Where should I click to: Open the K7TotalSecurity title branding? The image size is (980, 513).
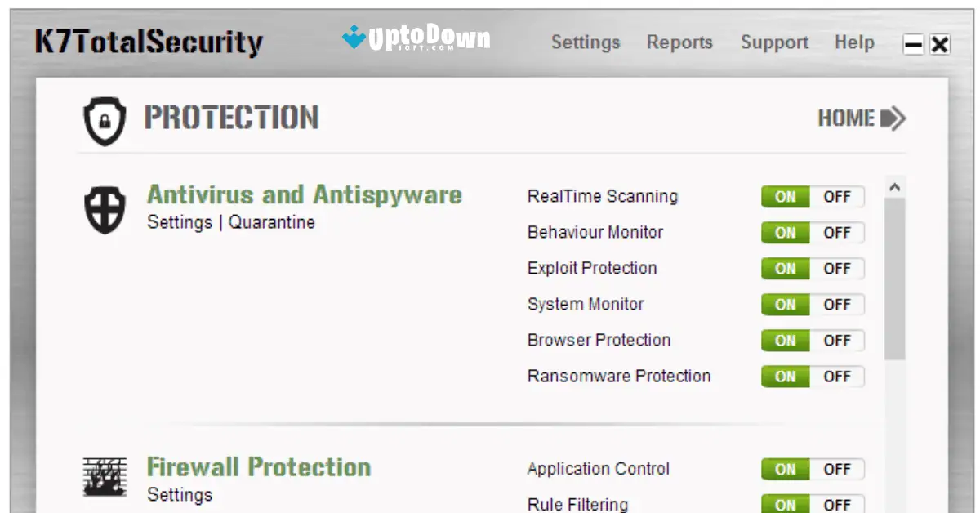[x=147, y=41]
